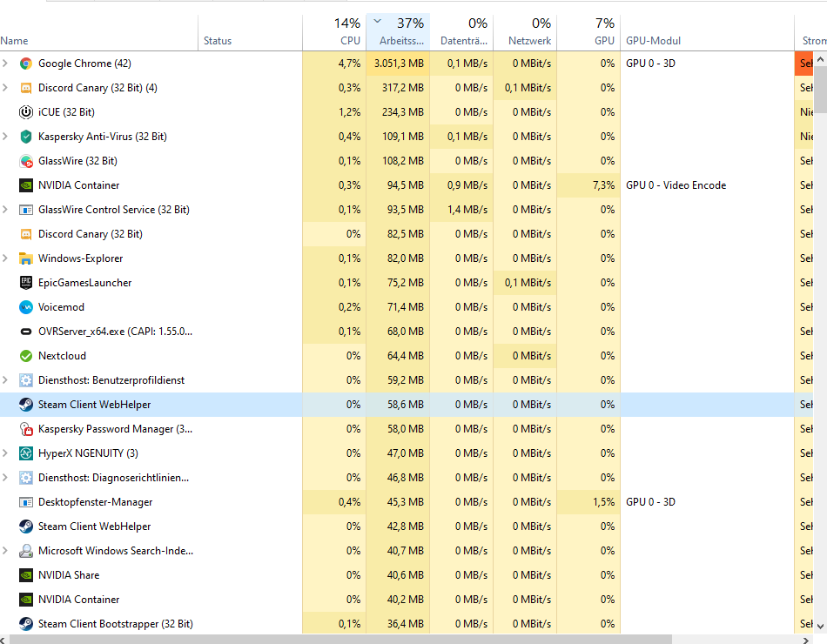Click the Steam Client Bootstrapper icon

[26, 624]
